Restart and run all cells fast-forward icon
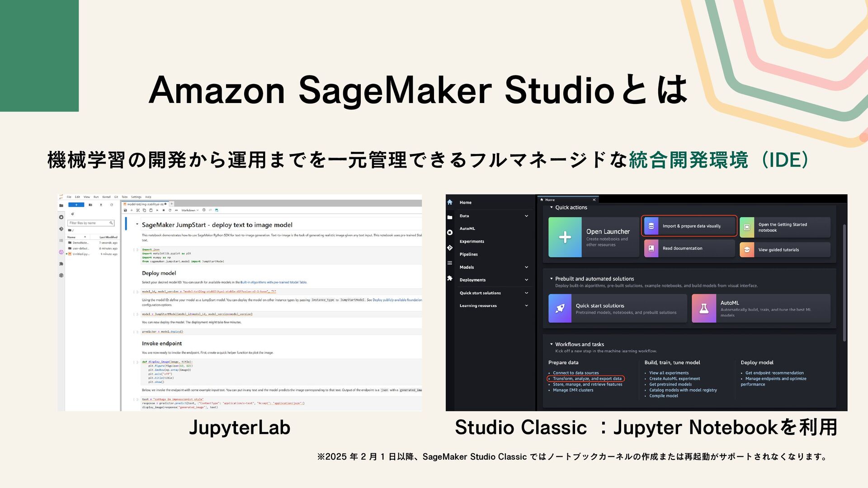 176,210
